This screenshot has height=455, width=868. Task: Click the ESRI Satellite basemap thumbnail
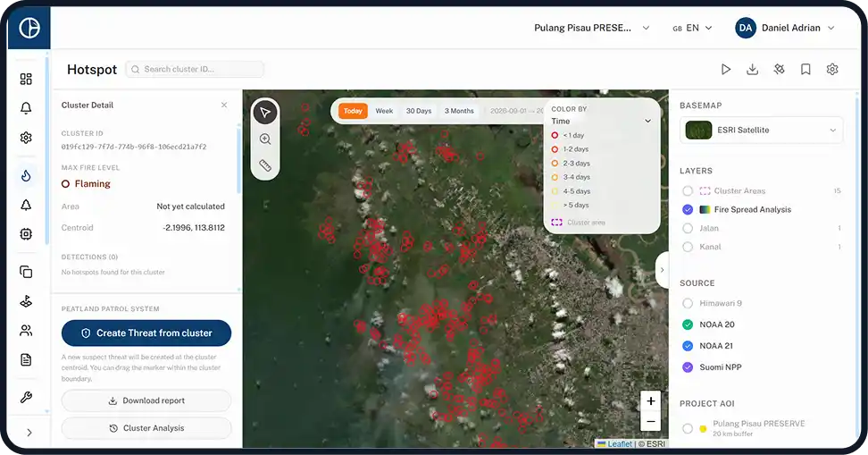point(698,131)
